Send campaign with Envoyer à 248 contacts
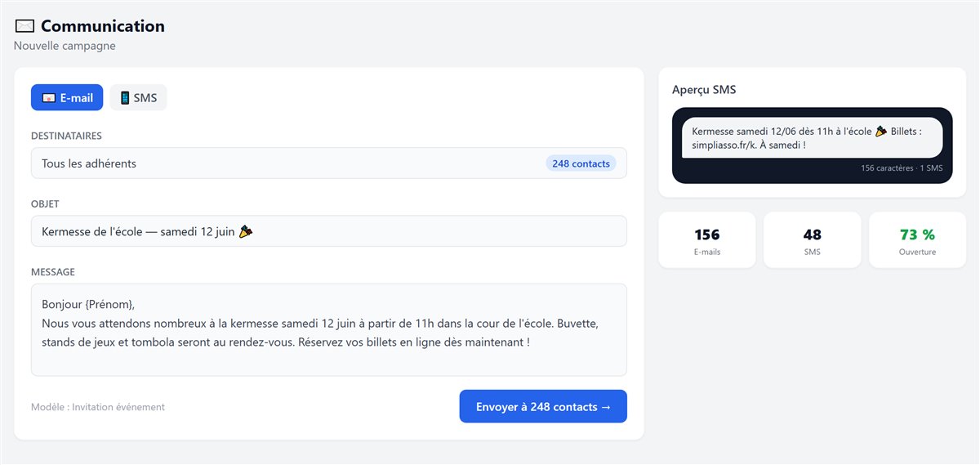This screenshot has height=465, width=980. pyautogui.click(x=543, y=406)
